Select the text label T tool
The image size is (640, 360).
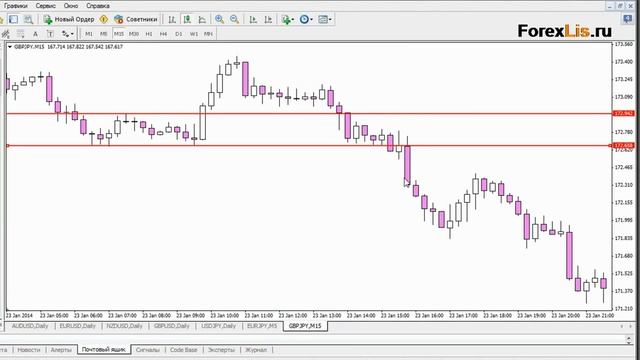pyautogui.click(x=50, y=34)
